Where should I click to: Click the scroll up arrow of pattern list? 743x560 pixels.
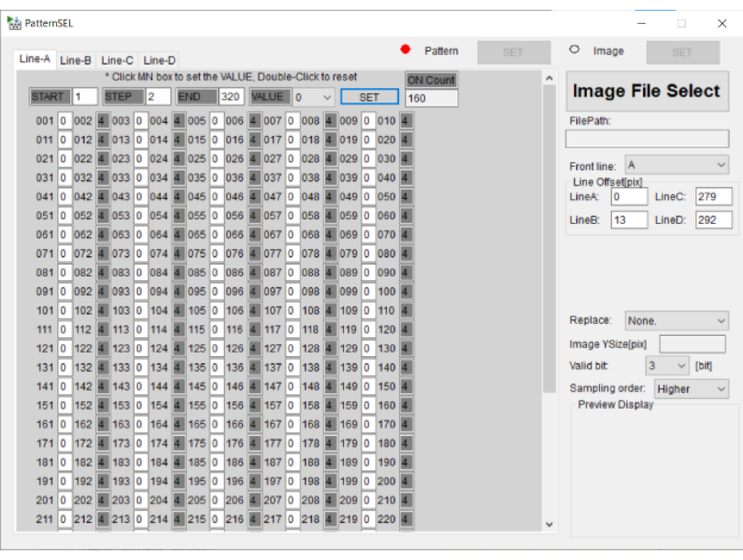[x=549, y=78]
